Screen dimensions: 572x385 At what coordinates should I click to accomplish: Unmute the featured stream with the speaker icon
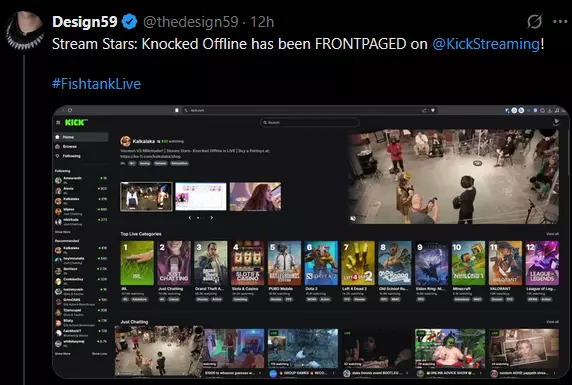[x=353, y=218]
